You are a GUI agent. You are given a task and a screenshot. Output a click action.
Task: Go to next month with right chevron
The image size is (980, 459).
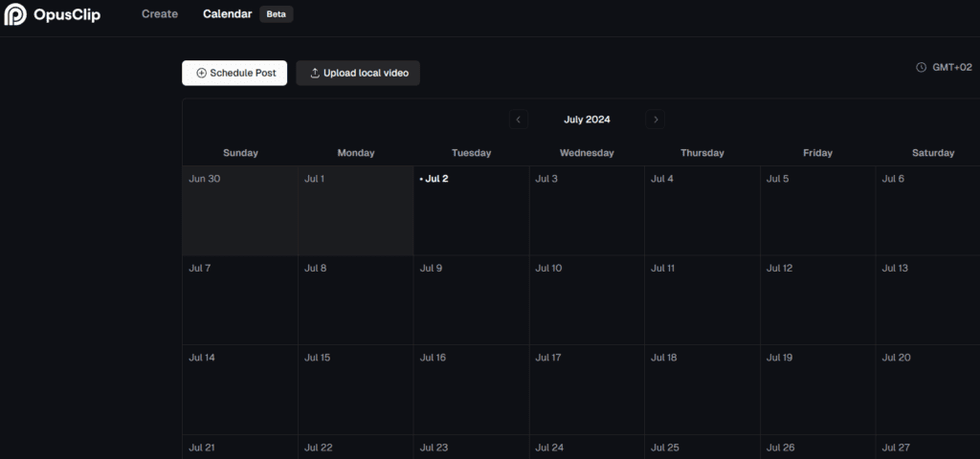point(656,120)
